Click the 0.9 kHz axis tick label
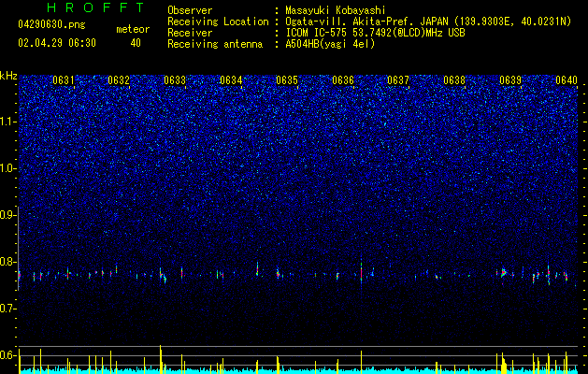This screenshot has width=588, height=374. (7, 215)
